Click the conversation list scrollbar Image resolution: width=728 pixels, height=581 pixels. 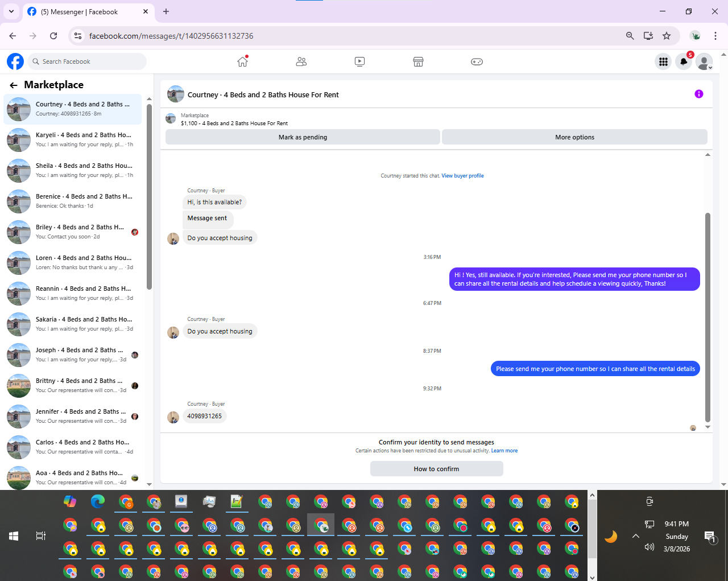[150, 196]
